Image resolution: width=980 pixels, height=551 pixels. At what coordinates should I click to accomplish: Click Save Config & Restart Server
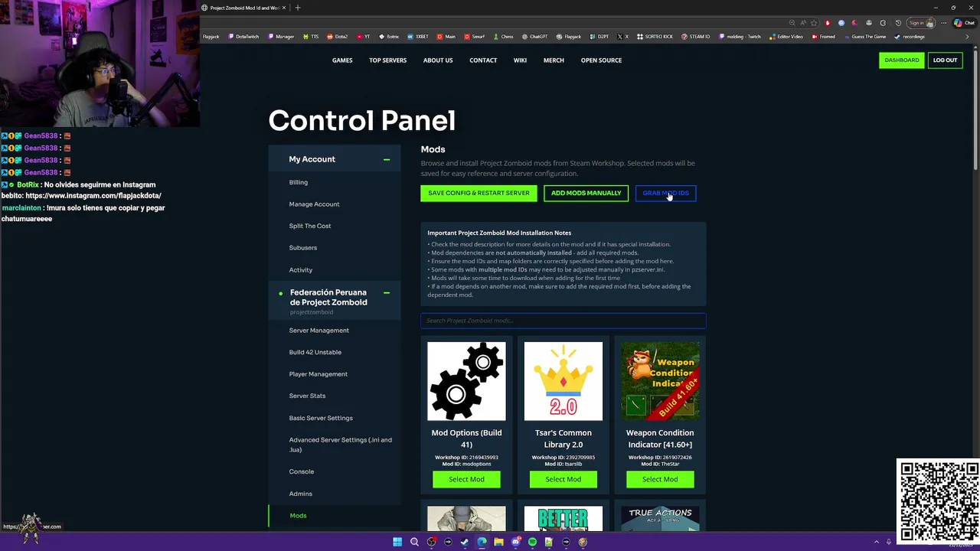479,193
